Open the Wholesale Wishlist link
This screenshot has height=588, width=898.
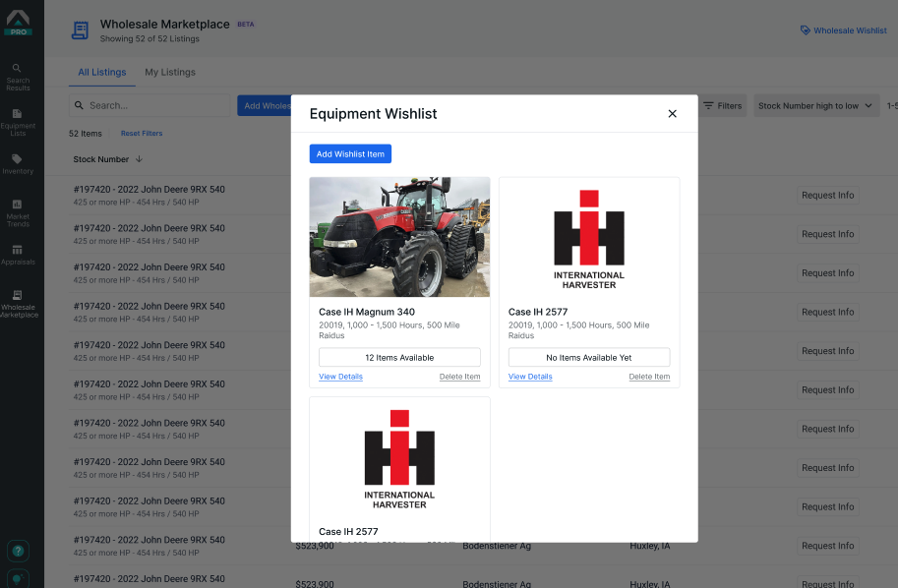coord(843,30)
